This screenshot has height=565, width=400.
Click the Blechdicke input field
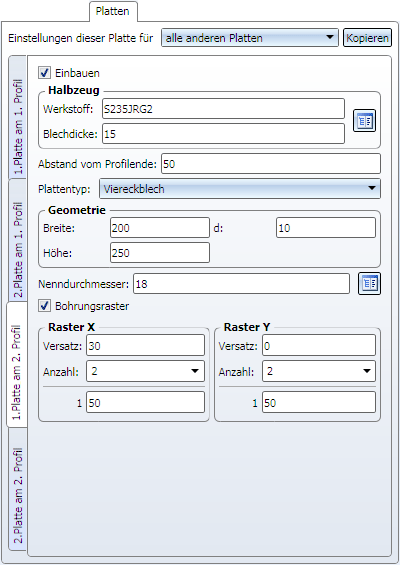(223, 134)
